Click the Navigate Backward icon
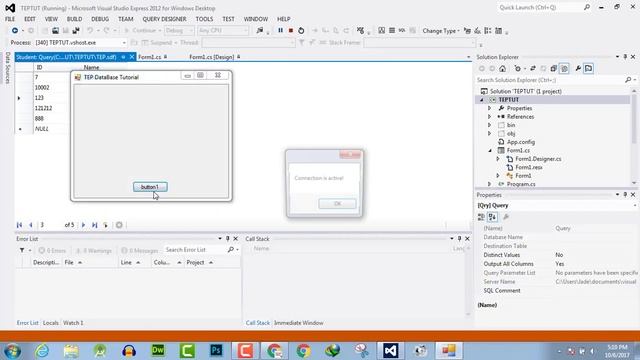Viewport: 640px width, 360px height. (15, 31)
